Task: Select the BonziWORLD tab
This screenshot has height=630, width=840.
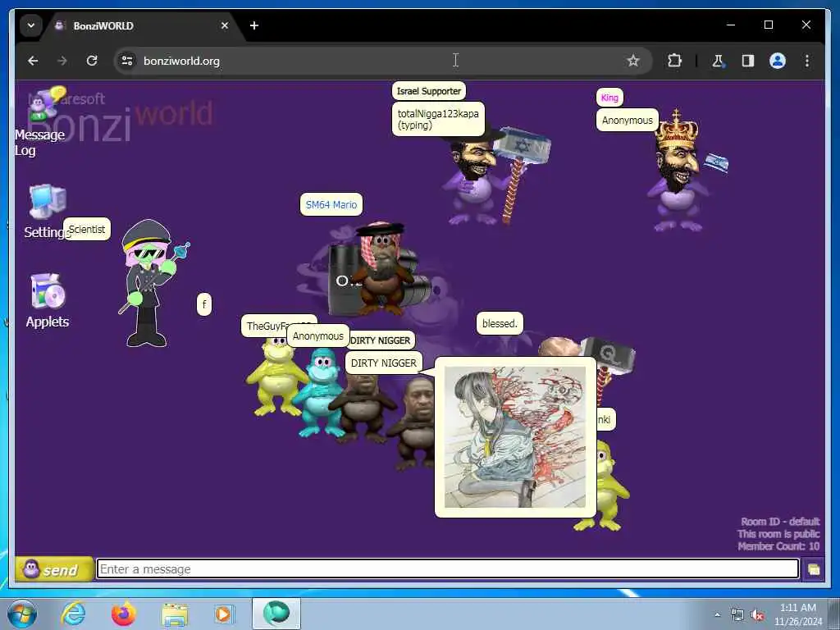Action: point(142,25)
